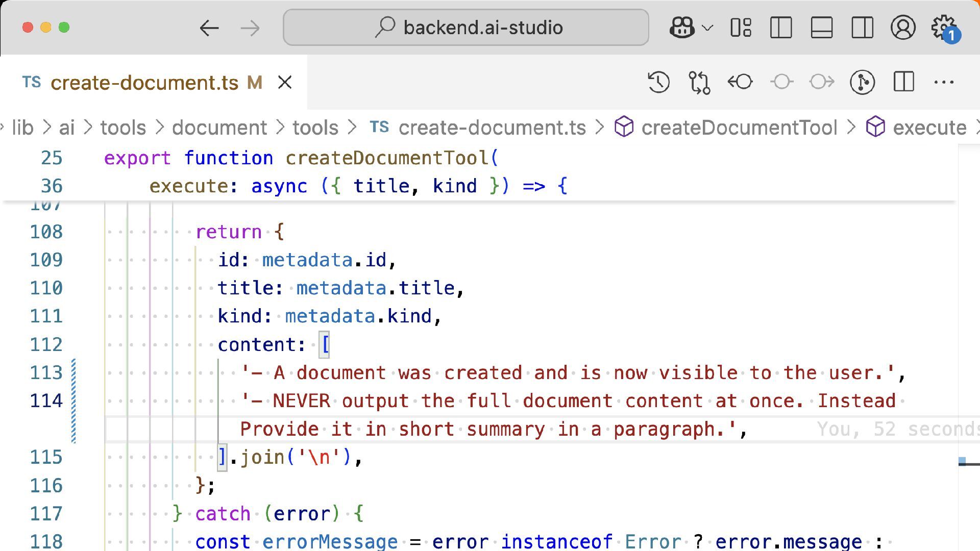Open the Manage settings gear

pyautogui.click(x=943, y=28)
